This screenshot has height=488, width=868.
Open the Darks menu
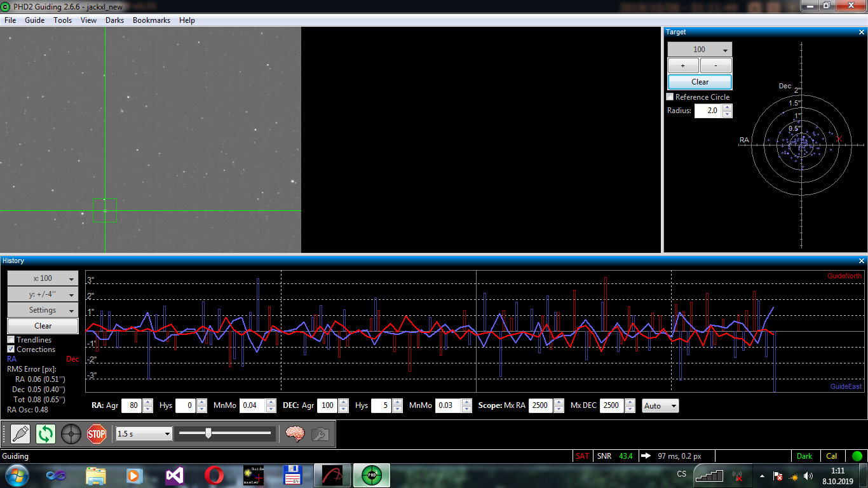click(114, 20)
